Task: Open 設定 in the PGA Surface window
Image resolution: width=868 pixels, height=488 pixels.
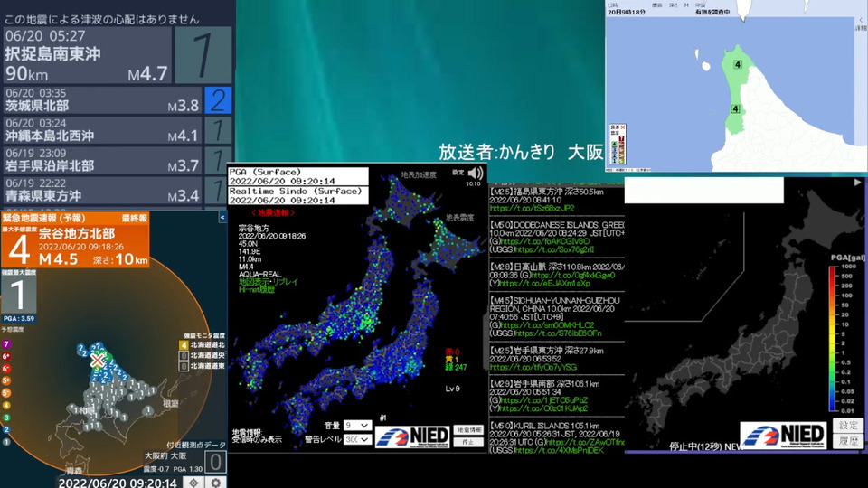Action: (458, 173)
